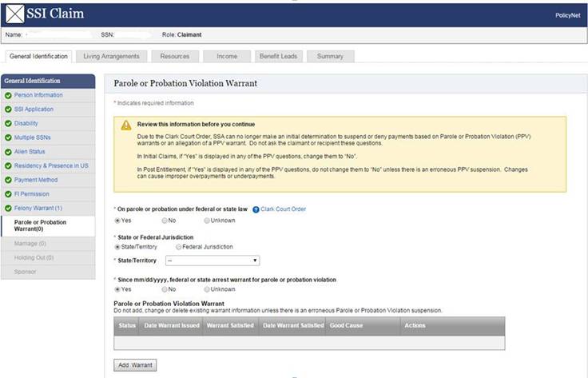Viewport: 588px width, 378px height.
Task: Click the green check beside Alien Status
Action: 8,151
